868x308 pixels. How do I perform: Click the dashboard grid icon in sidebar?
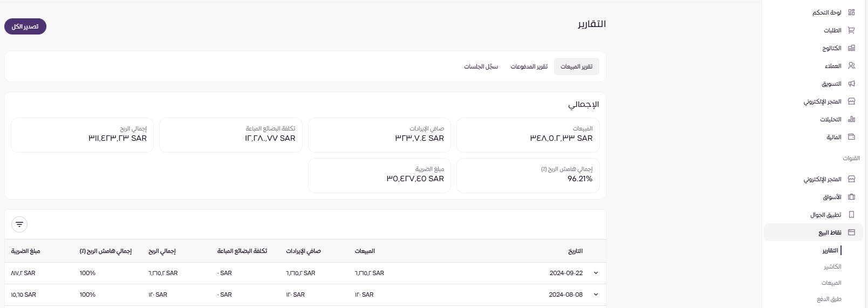pyautogui.click(x=851, y=12)
